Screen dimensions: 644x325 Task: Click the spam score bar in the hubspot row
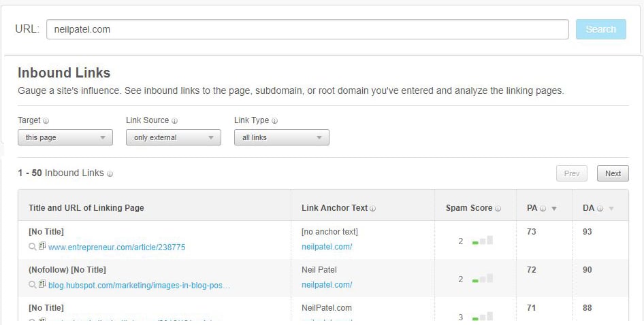click(483, 279)
